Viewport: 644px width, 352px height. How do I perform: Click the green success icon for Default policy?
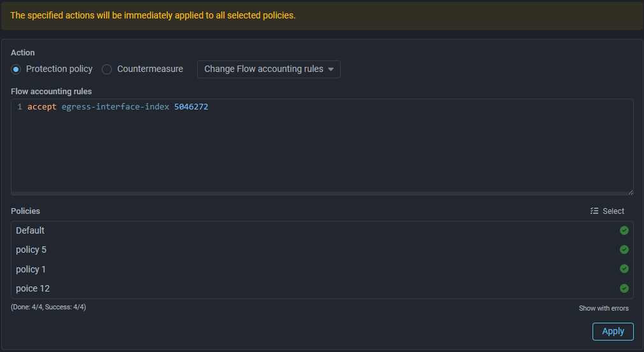(x=624, y=230)
